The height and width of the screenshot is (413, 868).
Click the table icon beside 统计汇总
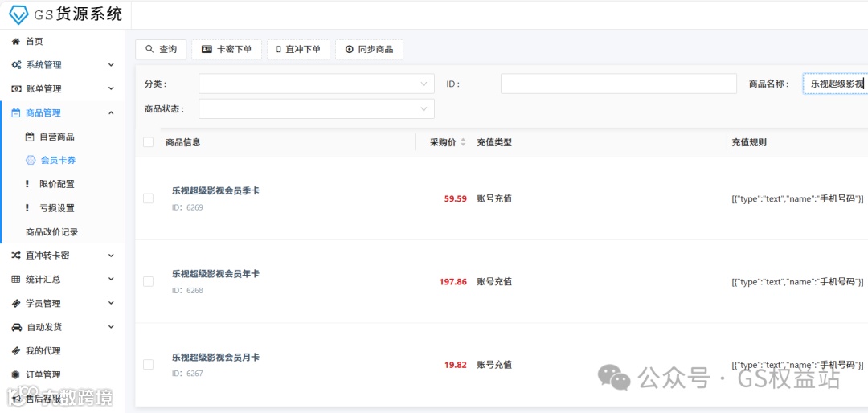(16, 280)
